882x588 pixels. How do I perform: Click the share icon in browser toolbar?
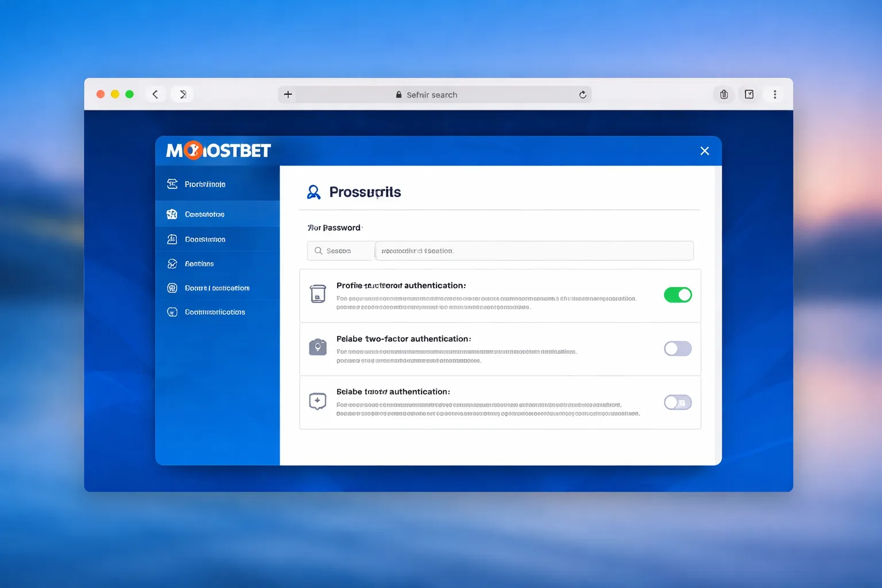click(724, 94)
